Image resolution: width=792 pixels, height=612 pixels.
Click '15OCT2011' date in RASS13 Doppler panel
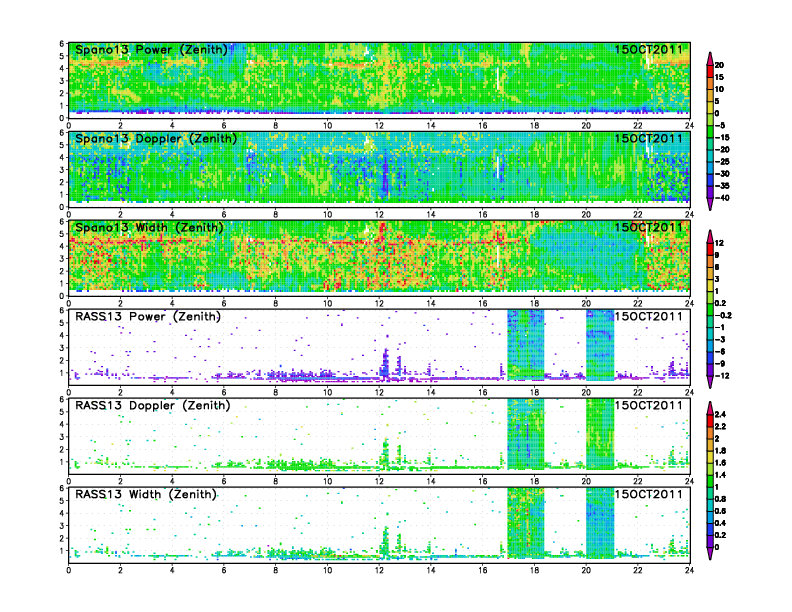pyautogui.click(x=649, y=405)
